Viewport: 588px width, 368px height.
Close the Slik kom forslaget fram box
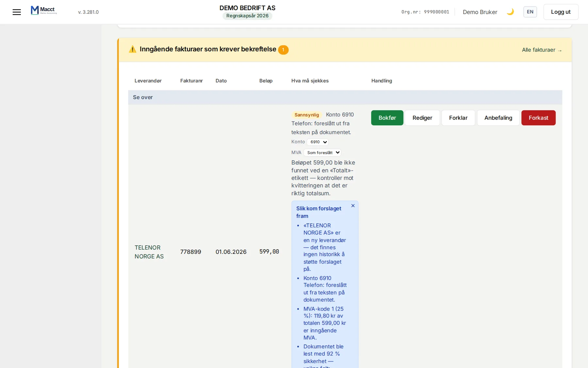pyautogui.click(x=353, y=206)
